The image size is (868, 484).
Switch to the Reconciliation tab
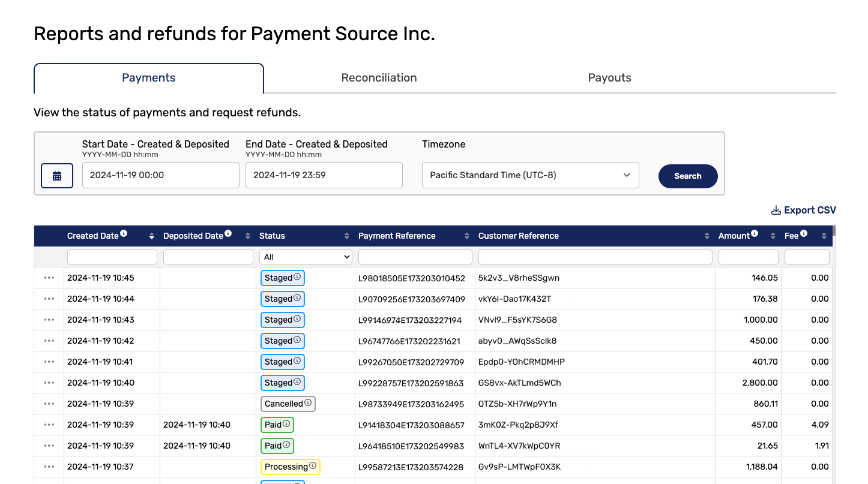pyautogui.click(x=379, y=78)
